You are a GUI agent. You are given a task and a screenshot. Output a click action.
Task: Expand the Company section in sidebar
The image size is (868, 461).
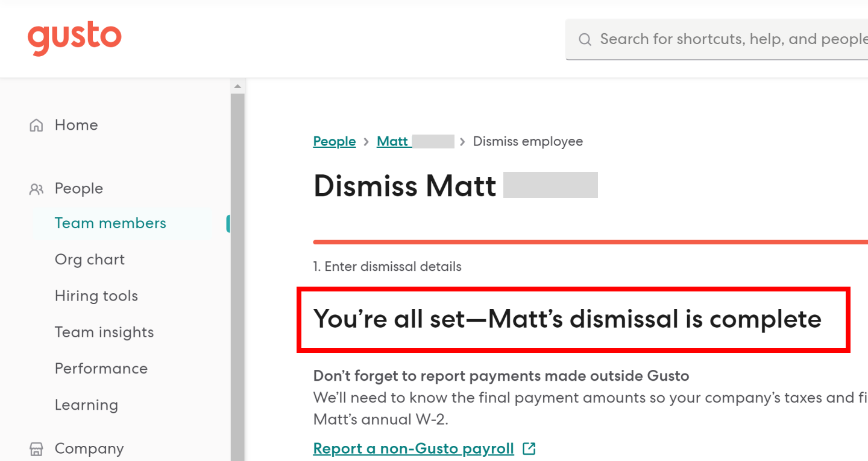89,448
